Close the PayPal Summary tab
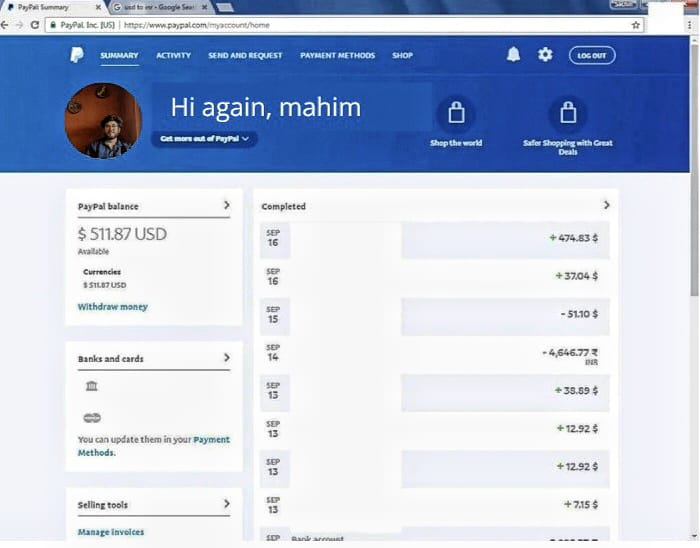 coord(98,7)
